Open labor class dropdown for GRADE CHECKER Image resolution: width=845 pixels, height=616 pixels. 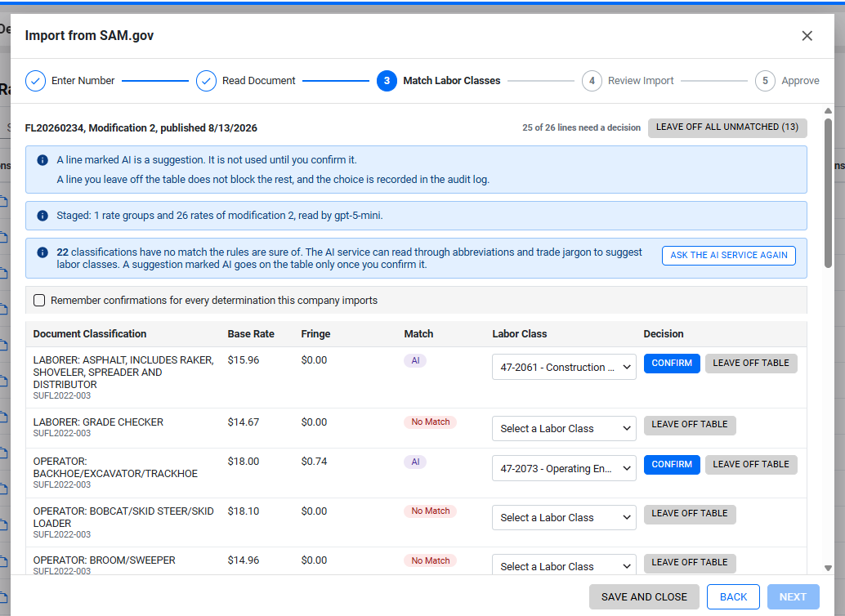coord(564,428)
